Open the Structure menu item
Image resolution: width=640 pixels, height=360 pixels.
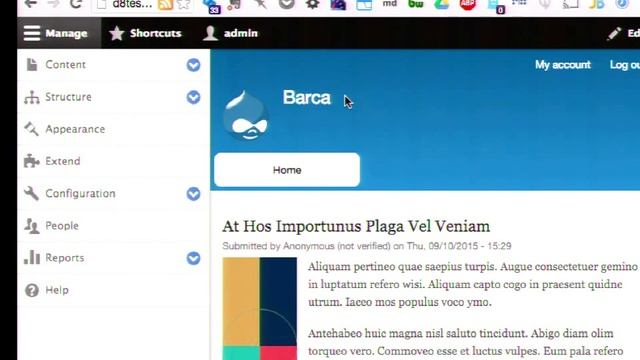(x=68, y=97)
